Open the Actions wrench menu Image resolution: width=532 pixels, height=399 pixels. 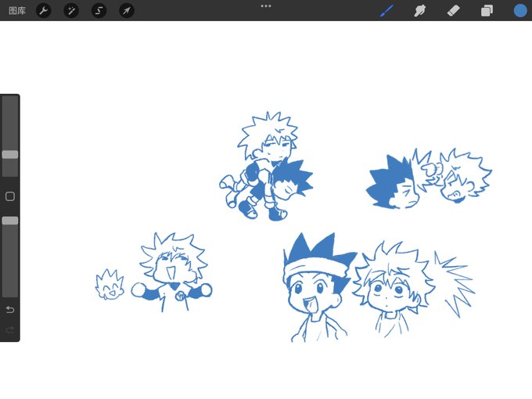[44, 11]
